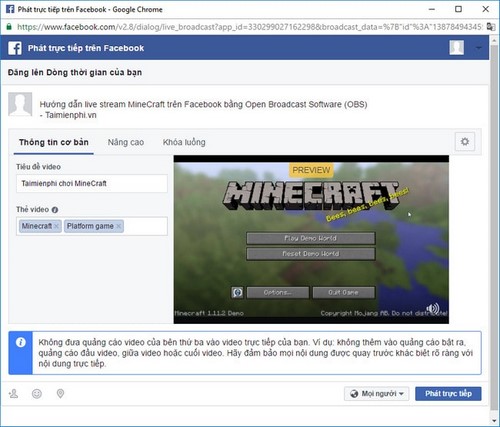500x427 pixels.
Task: Click the Thẻ video tags input field
Action: pyautogui.click(x=92, y=226)
